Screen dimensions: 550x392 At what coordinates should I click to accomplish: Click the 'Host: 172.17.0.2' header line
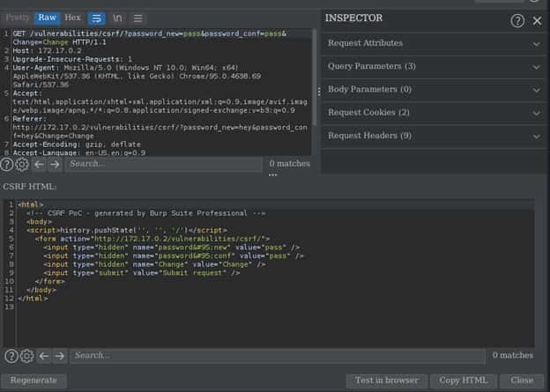coord(48,51)
